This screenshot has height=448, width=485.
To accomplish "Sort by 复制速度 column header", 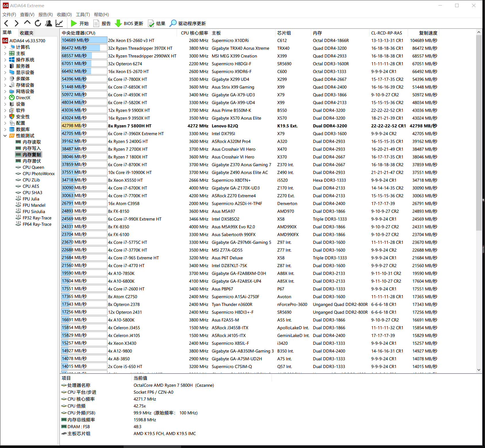I will point(428,33).
